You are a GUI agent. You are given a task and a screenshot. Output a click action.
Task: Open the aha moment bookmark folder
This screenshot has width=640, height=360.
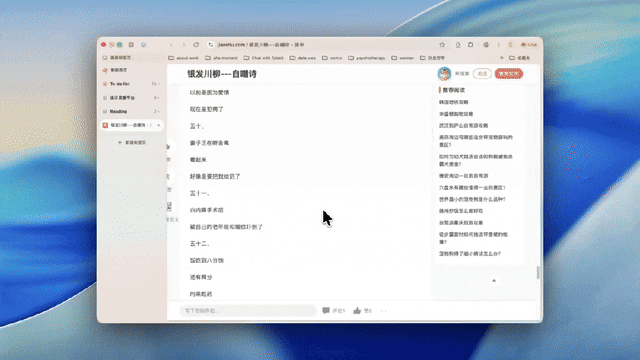click(x=221, y=58)
